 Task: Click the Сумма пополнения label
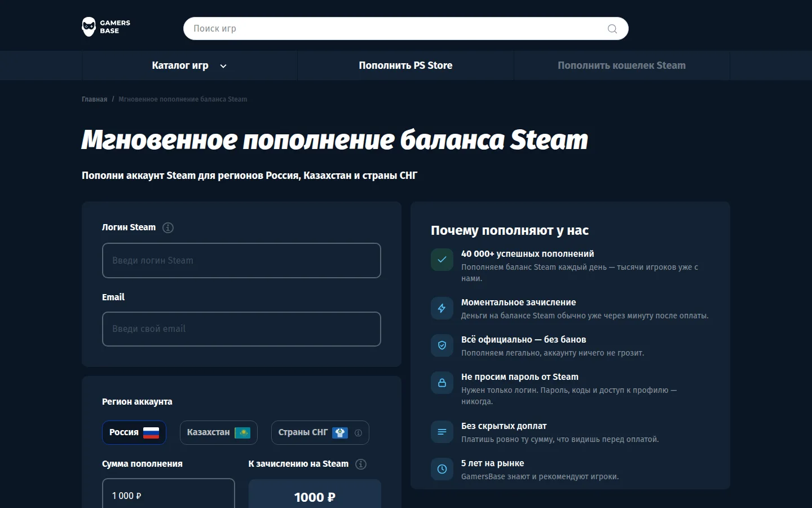click(142, 464)
